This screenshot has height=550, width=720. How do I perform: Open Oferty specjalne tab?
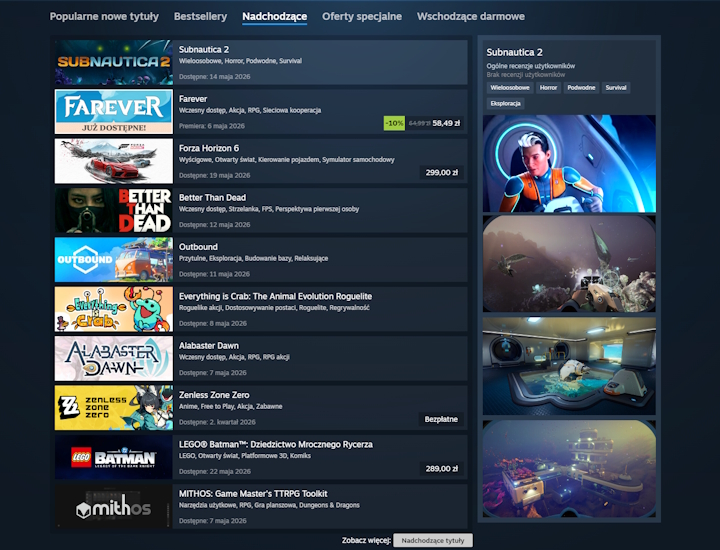click(x=362, y=17)
